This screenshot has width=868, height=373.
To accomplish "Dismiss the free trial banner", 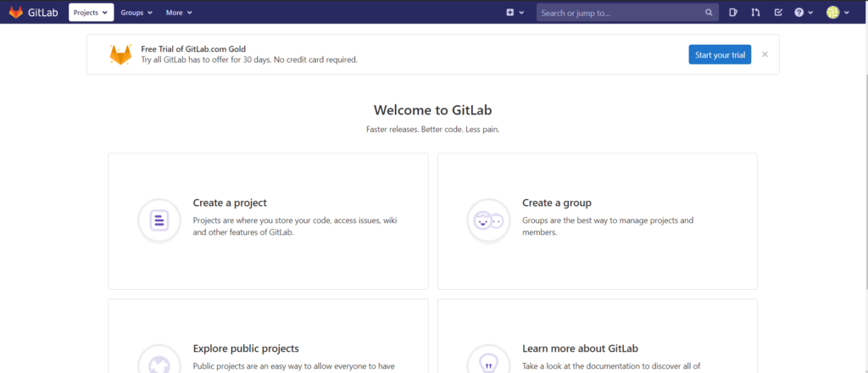I will point(765,54).
